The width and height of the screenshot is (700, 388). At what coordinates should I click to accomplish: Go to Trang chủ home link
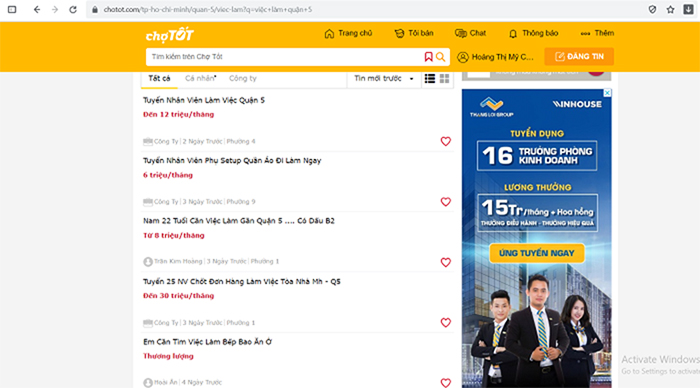(x=348, y=33)
